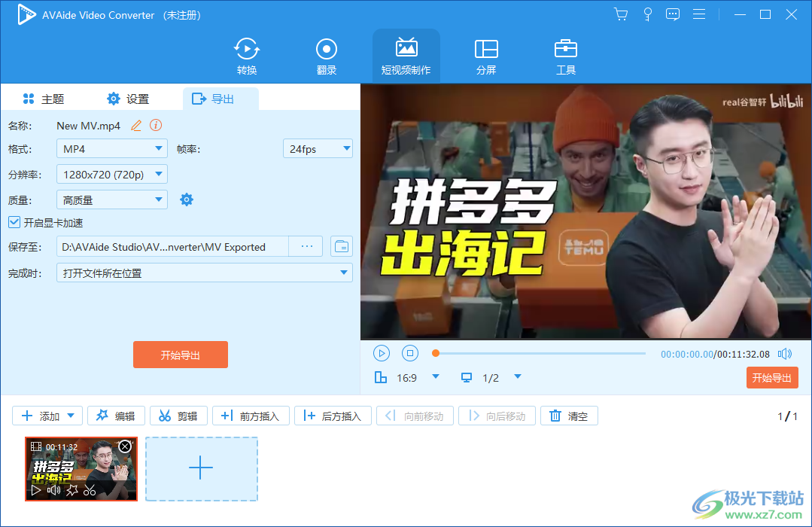Click the save path field
The width and height of the screenshot is (812, 527).
(172, 247)
